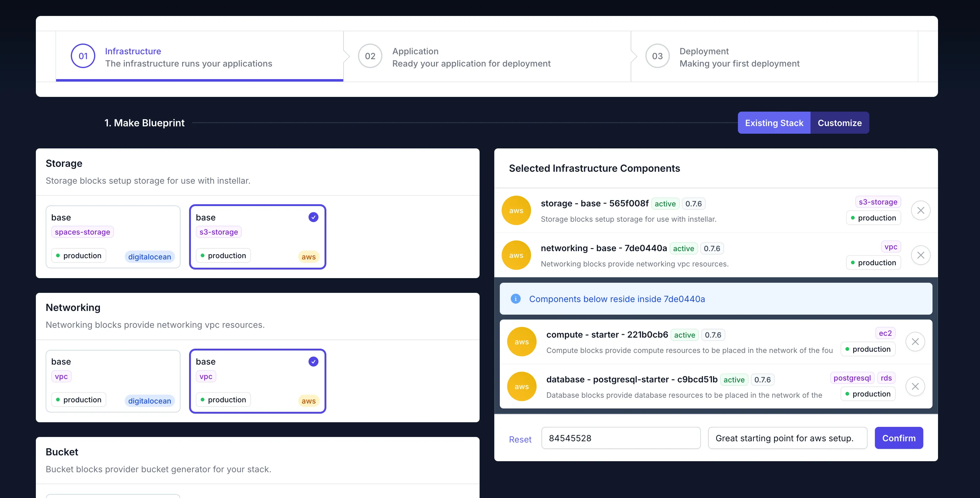The height and width of the screenshot is (498, 980).
Task: Focus the description field about aws setup
Action: click(788, 438)
